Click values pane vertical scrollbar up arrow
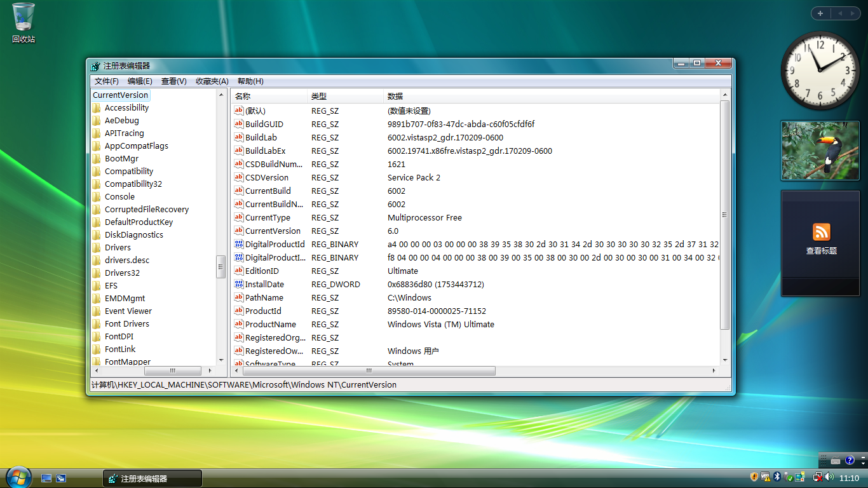 pyautogui.click(x=725, y=95)
